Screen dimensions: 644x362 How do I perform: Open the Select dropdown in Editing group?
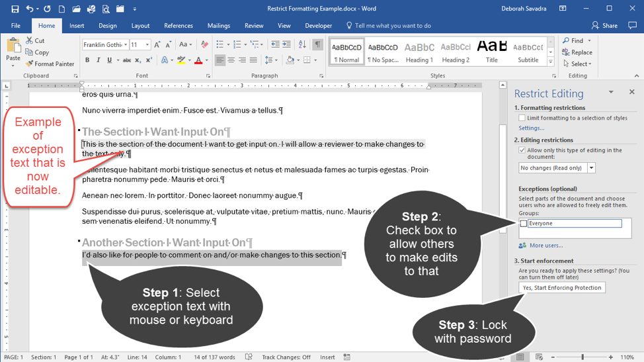(577, 64)
